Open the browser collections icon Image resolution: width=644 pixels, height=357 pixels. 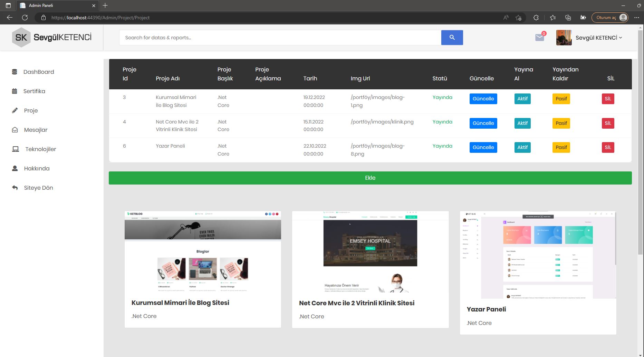568,18
